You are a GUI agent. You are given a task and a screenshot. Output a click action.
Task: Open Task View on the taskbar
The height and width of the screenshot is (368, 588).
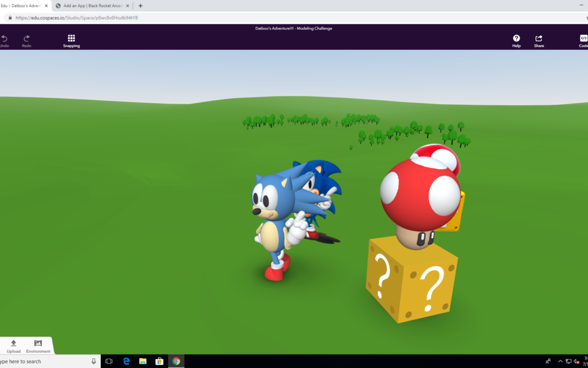[x=109, y=361]
